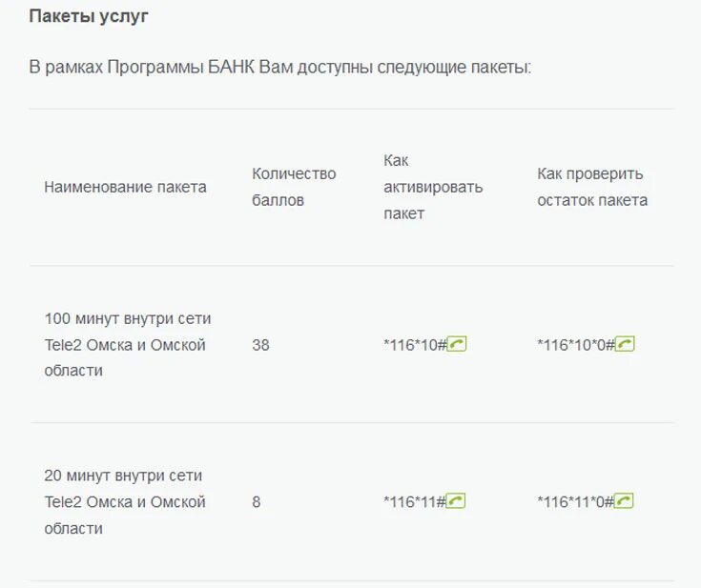Select the '20 минут внутри сети' package name
This screenshot has width=701, height=588.
pos(125,502)
